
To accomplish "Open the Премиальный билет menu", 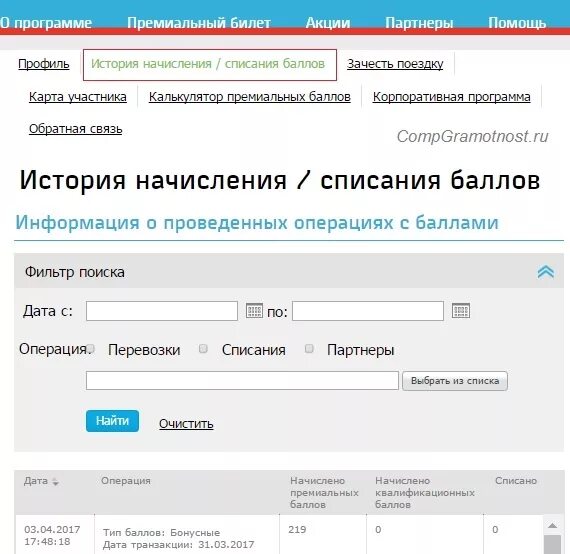I will 199,23.
